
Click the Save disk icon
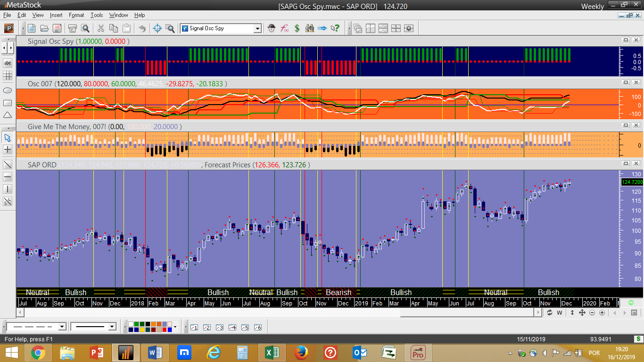pyautogui.click(x=57, y=28)
